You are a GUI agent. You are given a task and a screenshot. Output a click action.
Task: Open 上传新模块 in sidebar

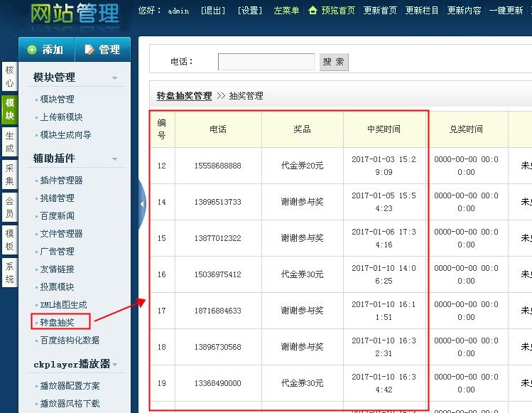click(x=61, y=117)
